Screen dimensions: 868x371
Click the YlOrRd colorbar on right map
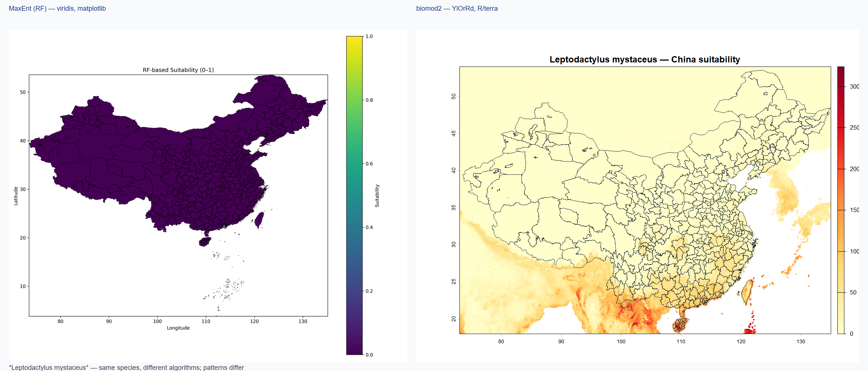841,200
